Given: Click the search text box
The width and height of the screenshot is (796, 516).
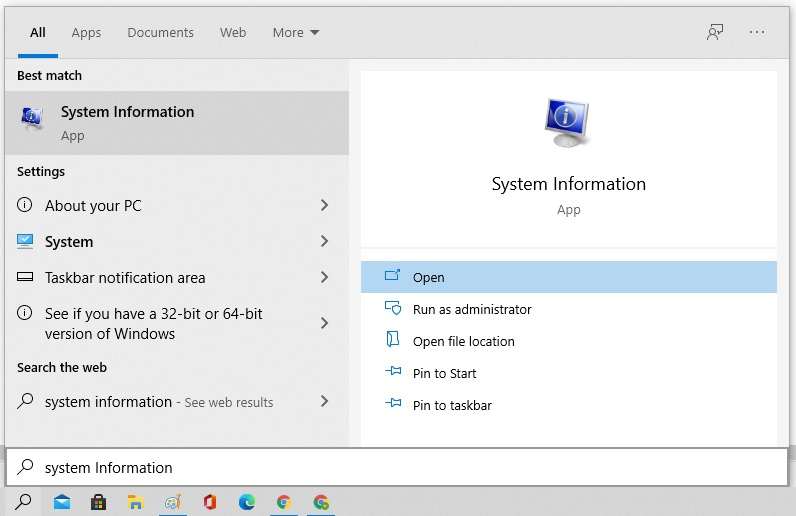Looking at the screenshot, I should coord(400,468).
